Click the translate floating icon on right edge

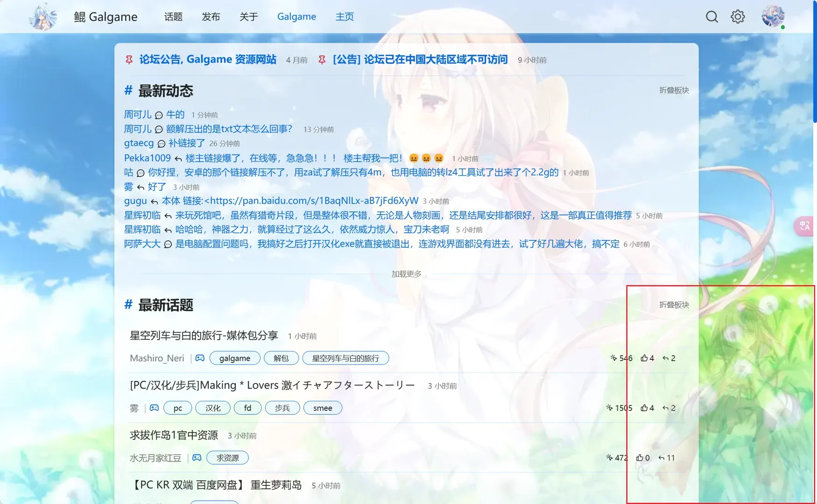point(805,226)
